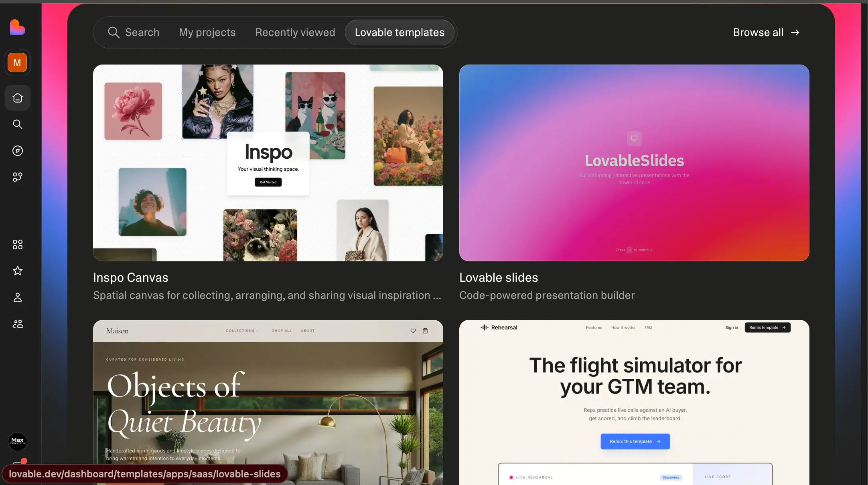Open starred projects star icon
Image resolution: width=868 pixels, height=485 pixels.
[18, 271]
